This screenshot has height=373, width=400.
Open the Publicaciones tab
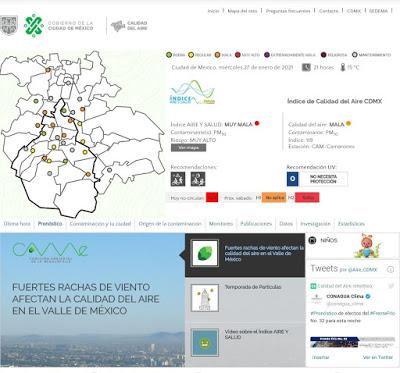(256, 224)
